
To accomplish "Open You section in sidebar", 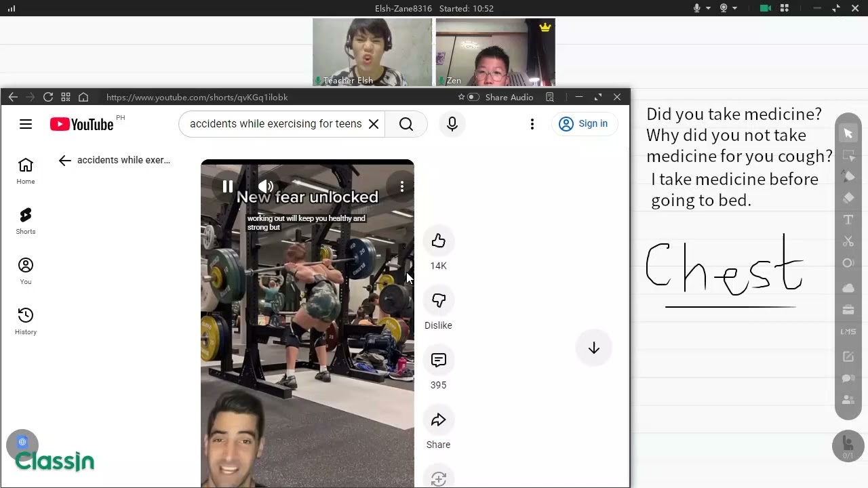I will tap(26, 270).
